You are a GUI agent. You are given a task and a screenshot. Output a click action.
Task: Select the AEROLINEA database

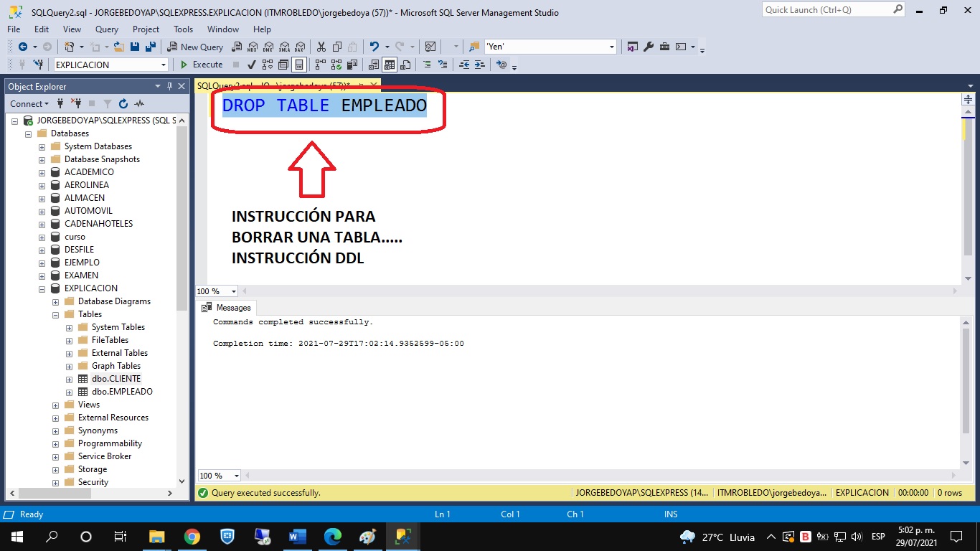coord(87,185)
